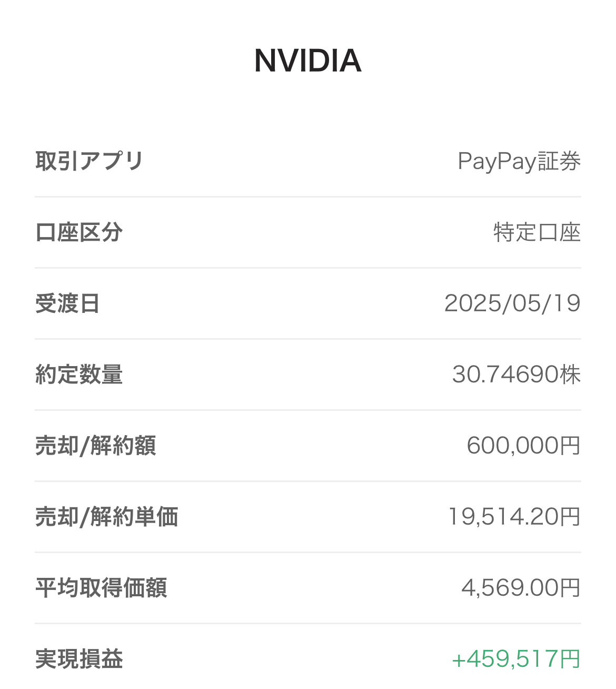616x689 pixels.
Task: Click the 売却/解約額 label
Action: (96, 446)
